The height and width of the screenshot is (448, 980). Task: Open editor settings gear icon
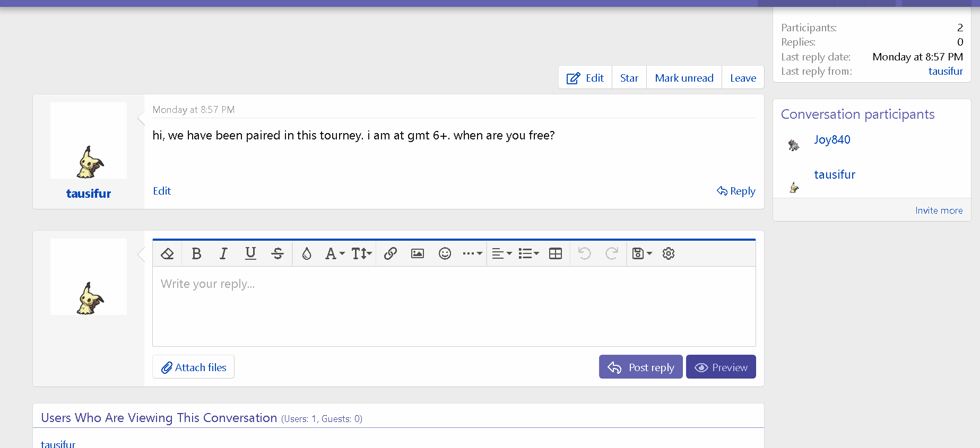coord(669,253)
